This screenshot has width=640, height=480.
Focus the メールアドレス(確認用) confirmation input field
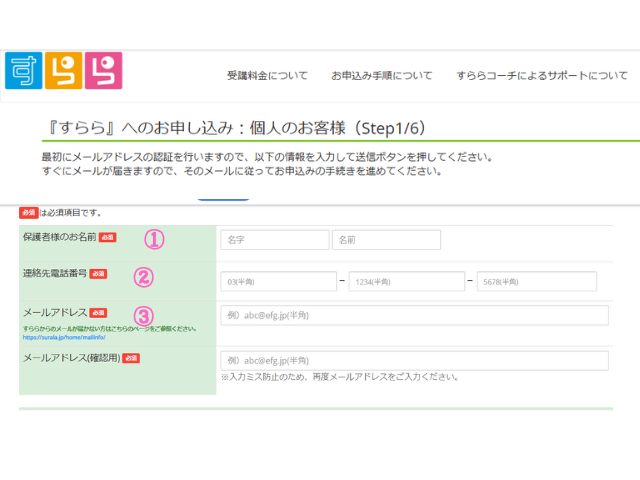[414, 360]
